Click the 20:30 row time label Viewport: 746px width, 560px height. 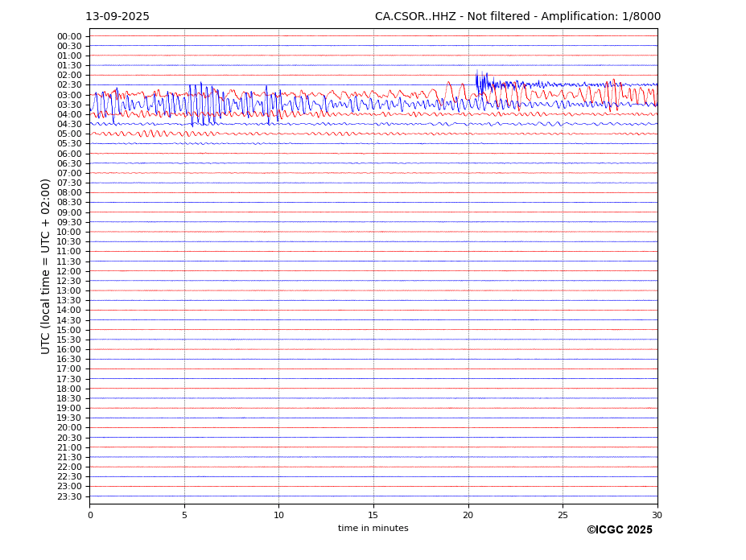tap(69, 439)
